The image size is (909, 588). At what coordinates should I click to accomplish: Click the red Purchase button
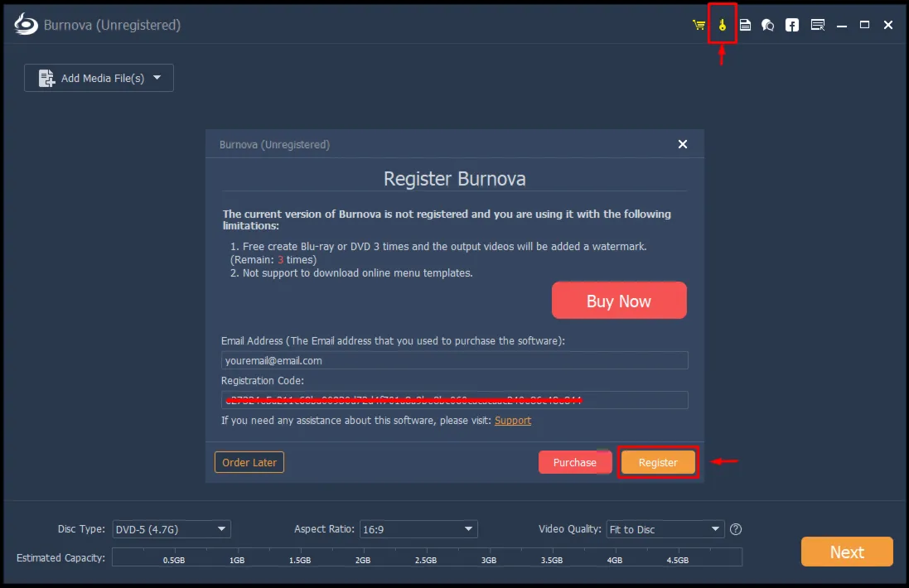click(x=574, y=462)
